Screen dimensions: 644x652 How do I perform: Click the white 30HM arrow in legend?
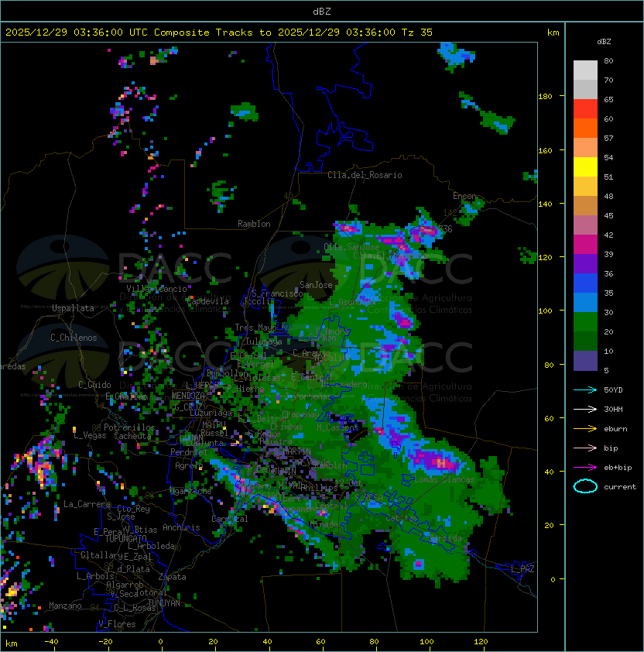click(585, 410)
